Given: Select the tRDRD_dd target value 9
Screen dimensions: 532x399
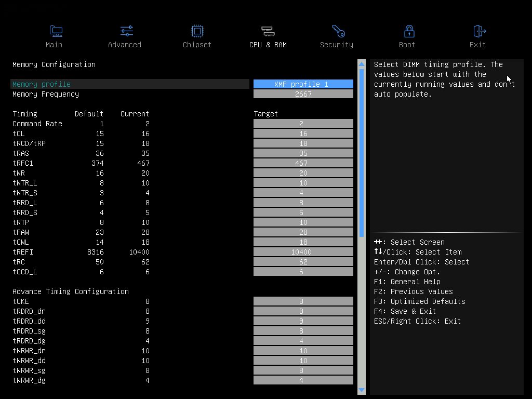Looking at the screenshot, I should click(303, 321).
